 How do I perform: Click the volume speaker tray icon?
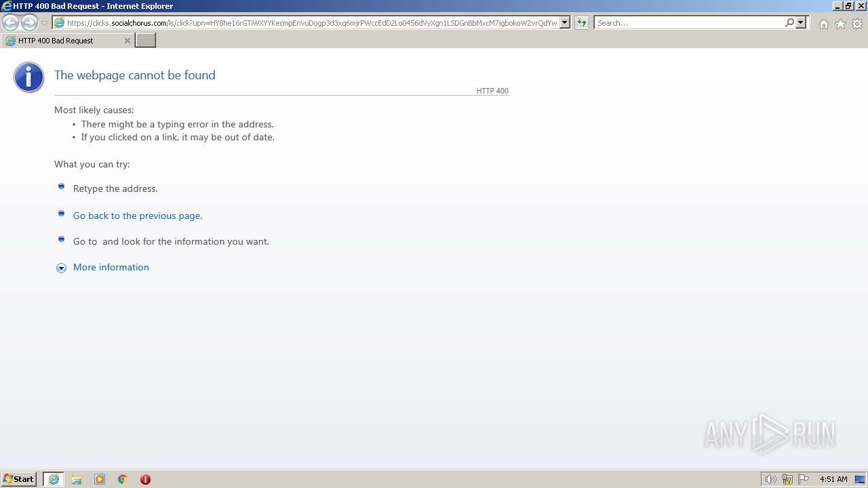[770, 479]
